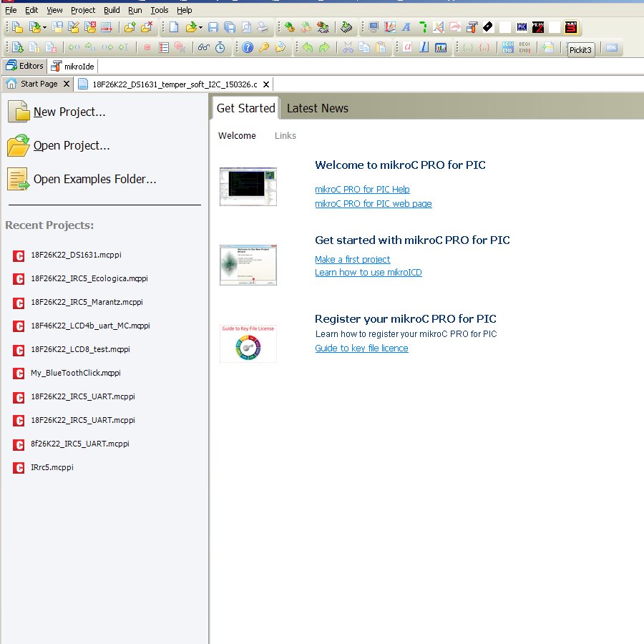
Task: Click the Statistics bar chart icon
Action: 441,48
